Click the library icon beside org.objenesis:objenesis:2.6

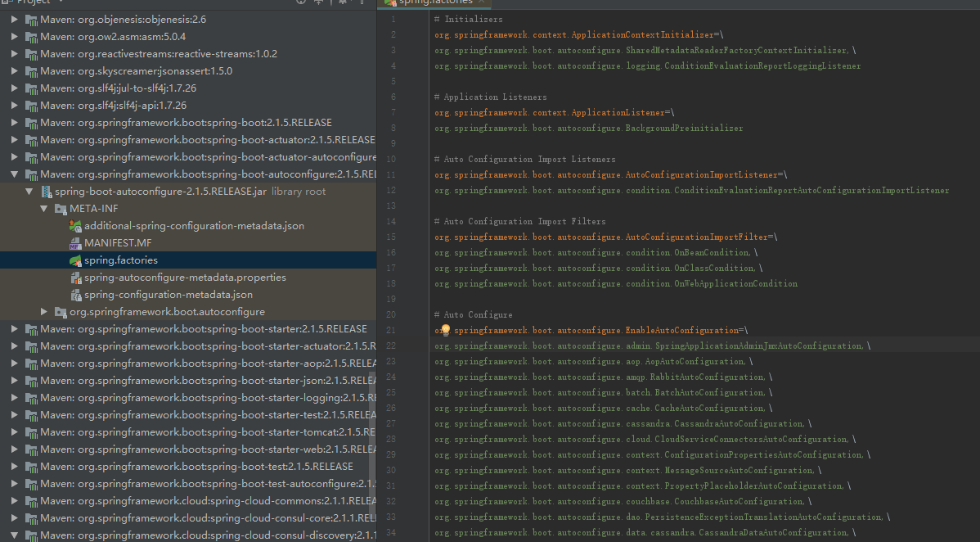(x=31, y=20)
